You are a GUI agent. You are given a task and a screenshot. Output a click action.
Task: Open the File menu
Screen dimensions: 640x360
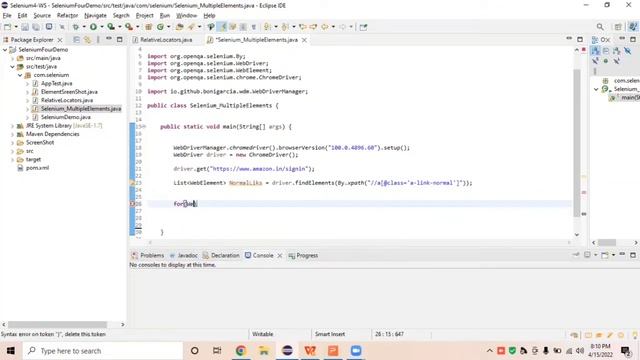tap(7, 16)
